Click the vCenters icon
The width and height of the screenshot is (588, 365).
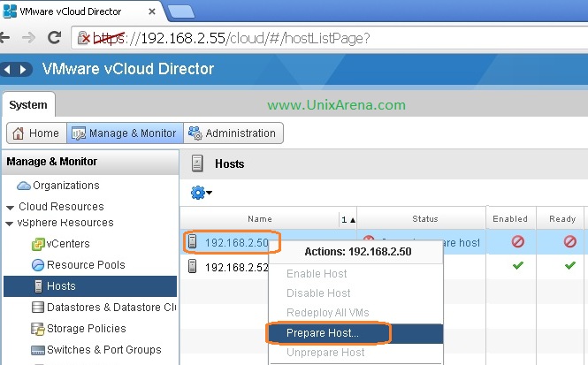[38, 244]
